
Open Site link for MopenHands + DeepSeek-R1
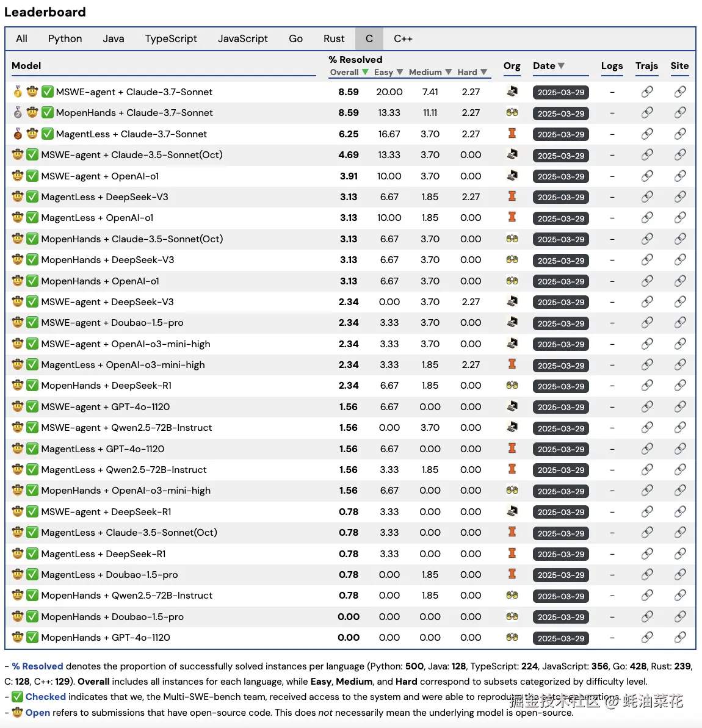click(679, 386)
